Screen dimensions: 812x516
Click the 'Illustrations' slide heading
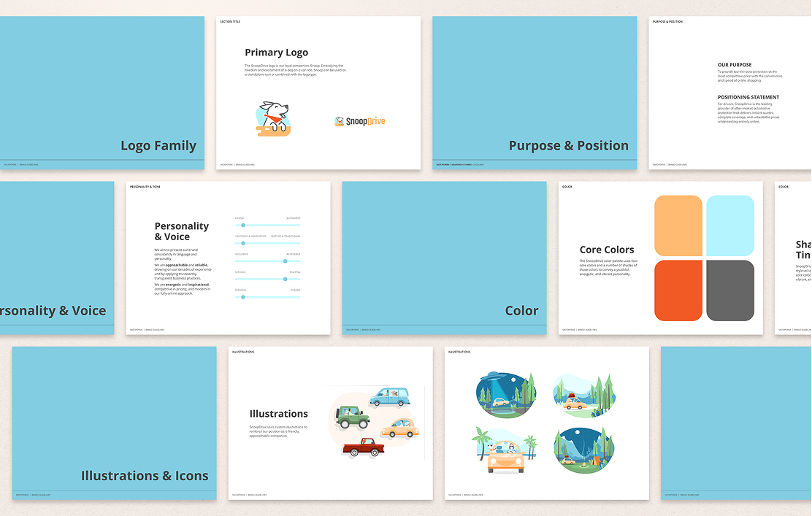pos(279,414)
